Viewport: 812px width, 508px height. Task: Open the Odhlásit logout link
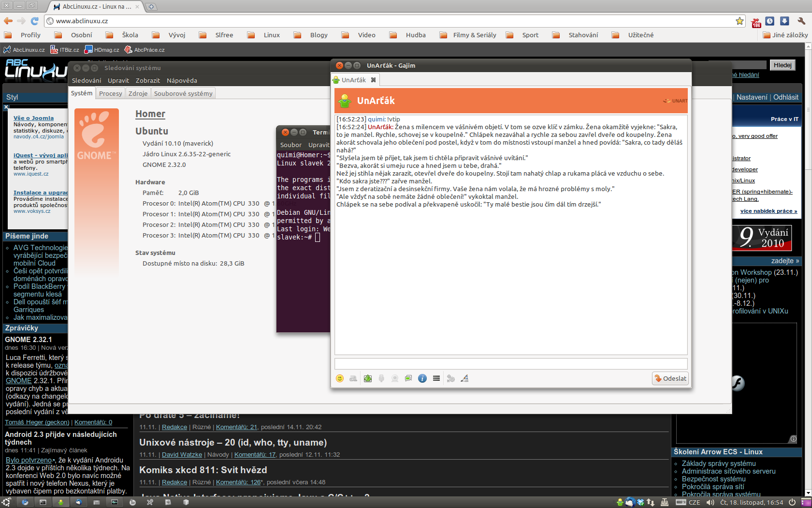click(785, 97)
